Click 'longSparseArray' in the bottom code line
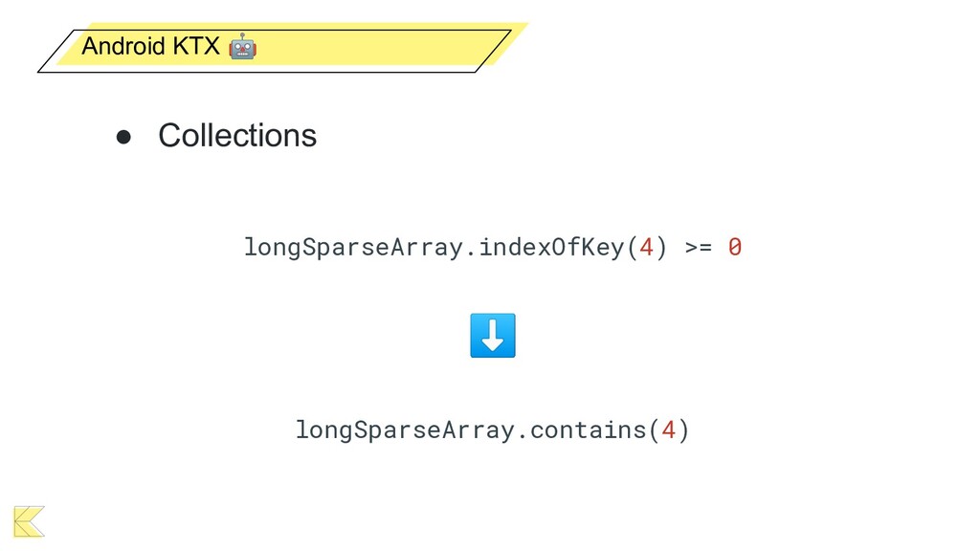This screenshot has height=551, width=980. tap(407, 430)
